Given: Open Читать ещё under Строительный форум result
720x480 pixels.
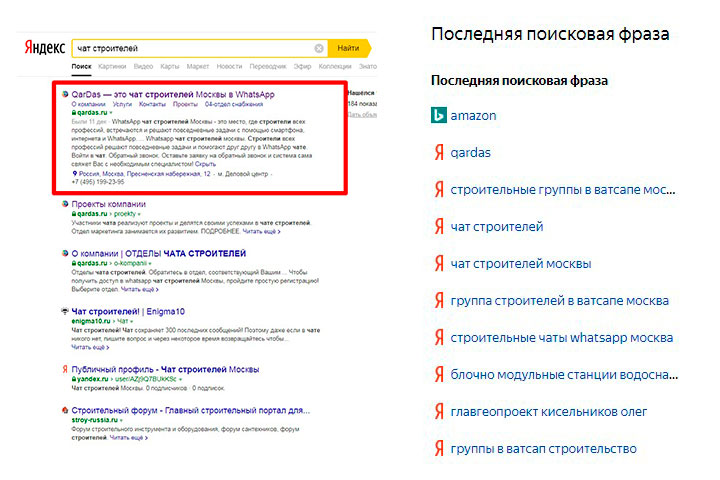Looking at the screenshot, I should click(x=129, y=438).
